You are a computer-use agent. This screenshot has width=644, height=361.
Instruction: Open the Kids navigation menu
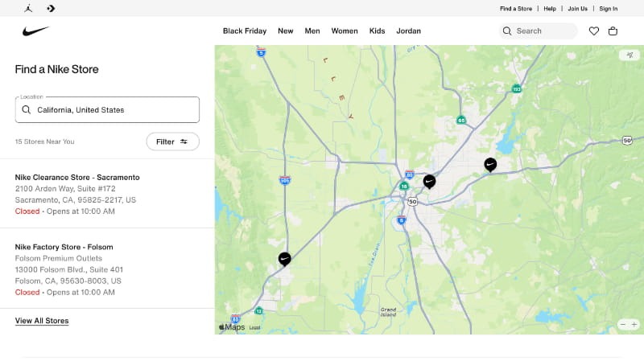pyautogui.click(x=377, y=31)
